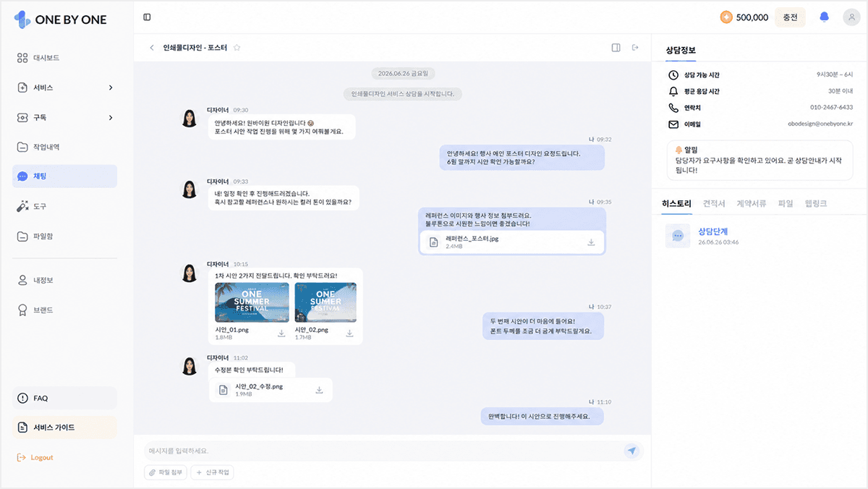Click the 구독 icon in the sidebar

pyautogui.click(x=22, y=117)
